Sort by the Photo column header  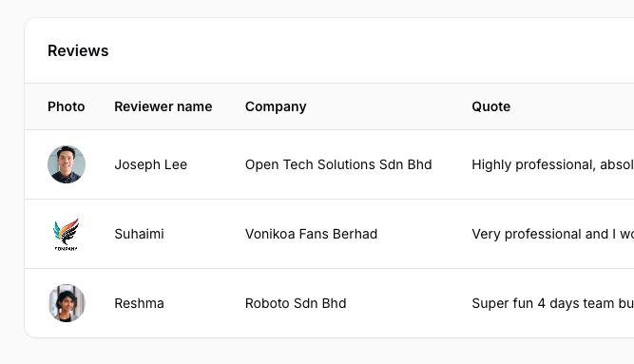click(x=67, y=106)
